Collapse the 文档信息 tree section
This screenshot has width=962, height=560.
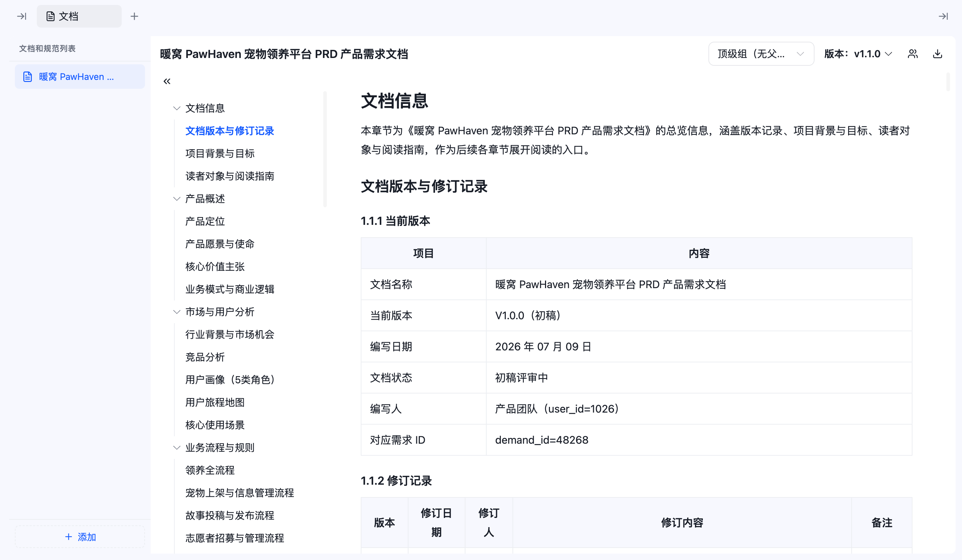(x=177, y=108)
